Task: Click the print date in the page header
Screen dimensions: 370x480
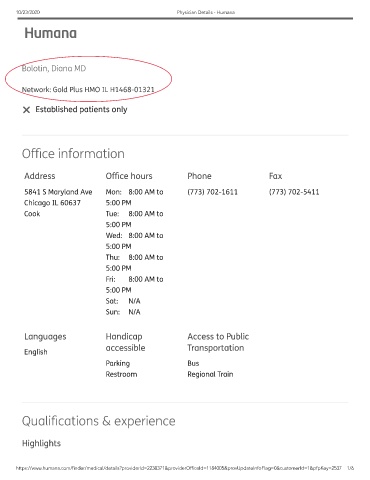Action: tap(28, 12)
